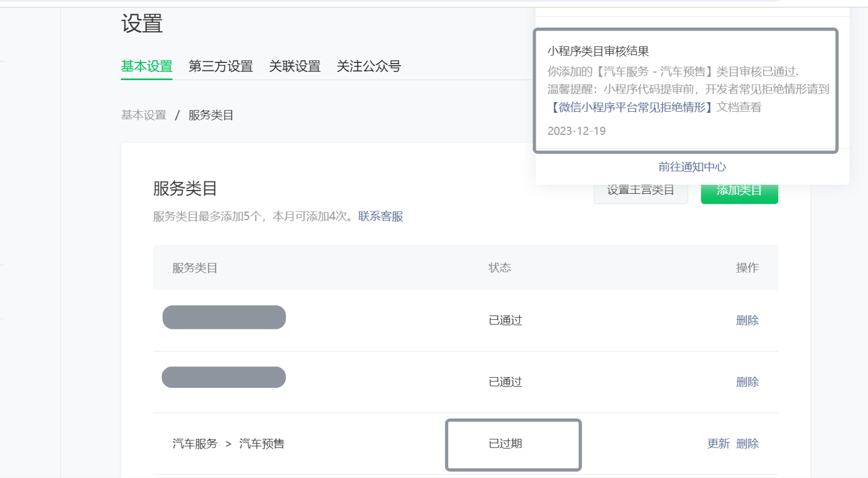Select the 关联设置 tab

294,66
